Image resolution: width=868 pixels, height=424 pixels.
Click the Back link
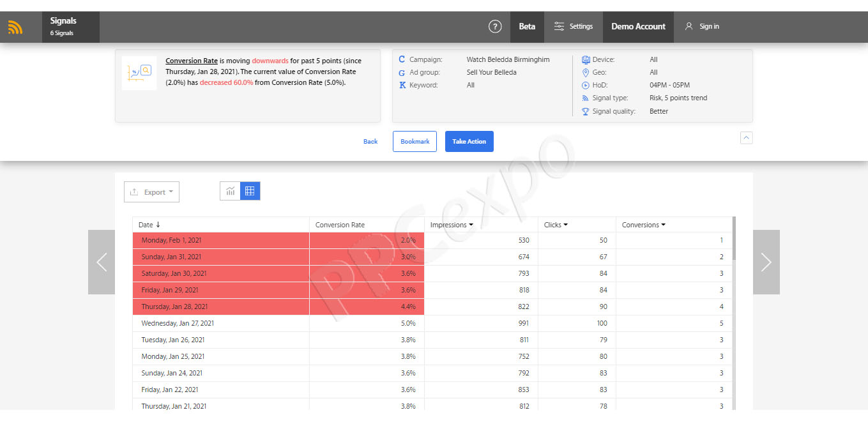click(x=370, y=142)
